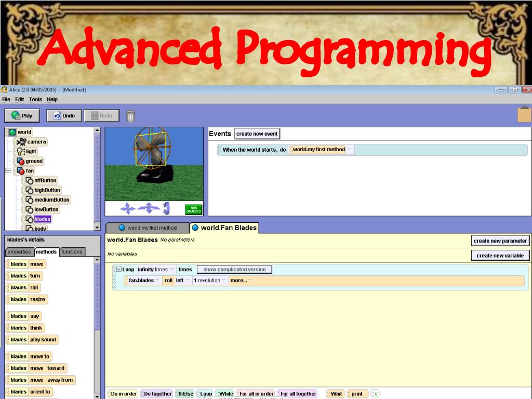Select light in the object tree
The image size is (532, 399).
[31, 151]
